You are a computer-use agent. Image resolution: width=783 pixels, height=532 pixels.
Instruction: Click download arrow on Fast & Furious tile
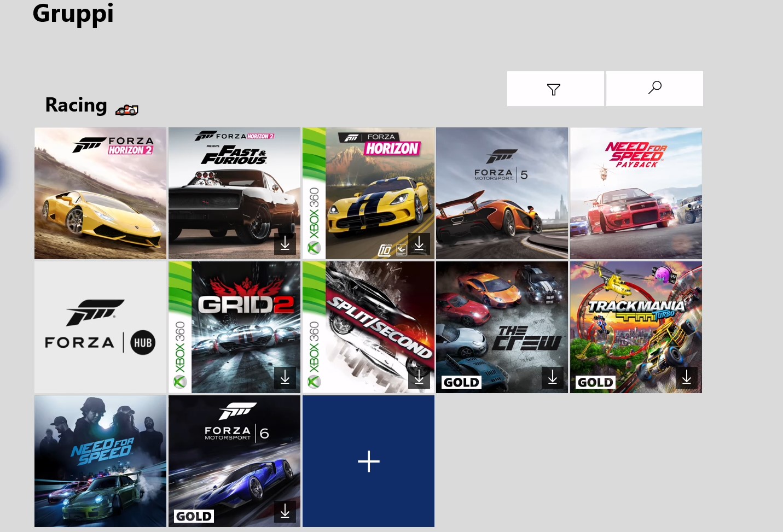pyautogui.click(x=285, y=244)
